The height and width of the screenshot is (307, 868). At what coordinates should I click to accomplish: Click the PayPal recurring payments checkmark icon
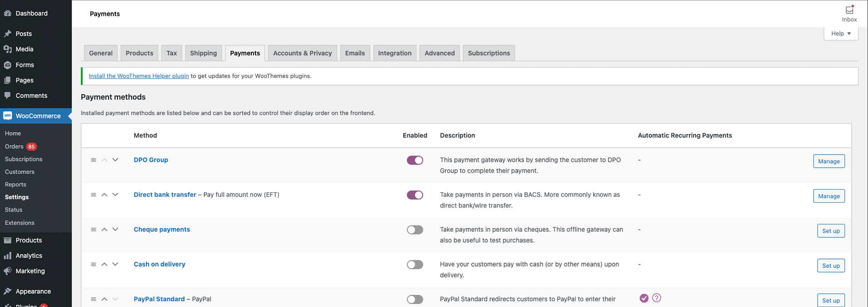click(x=644, y=298)
